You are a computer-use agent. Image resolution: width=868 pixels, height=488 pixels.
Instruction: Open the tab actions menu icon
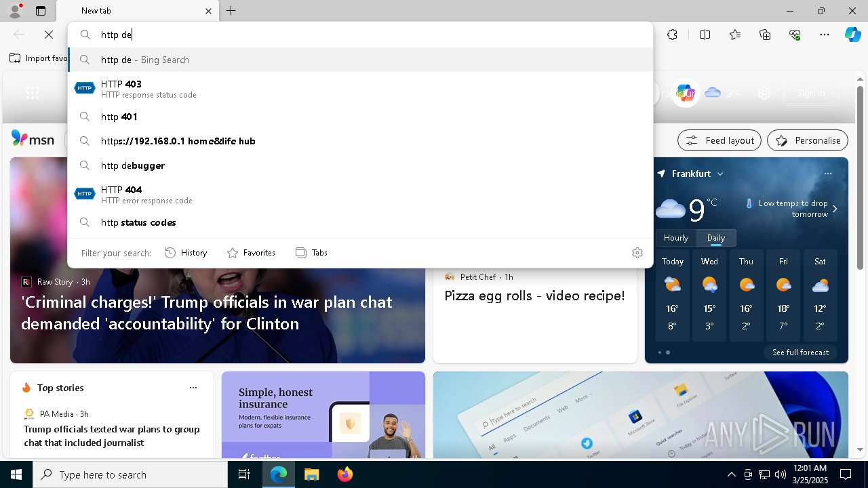coord(41,11)
